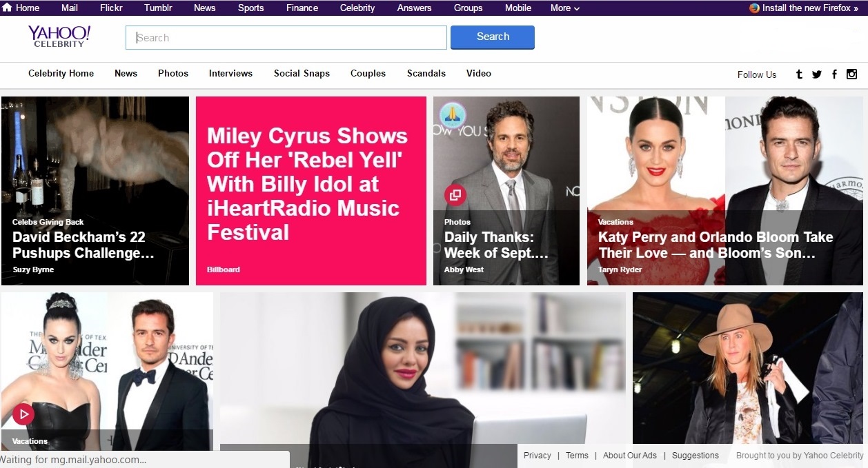The image size is (868, 468).
Task: Select Social Snaps tab
Action: pos(302,73)
